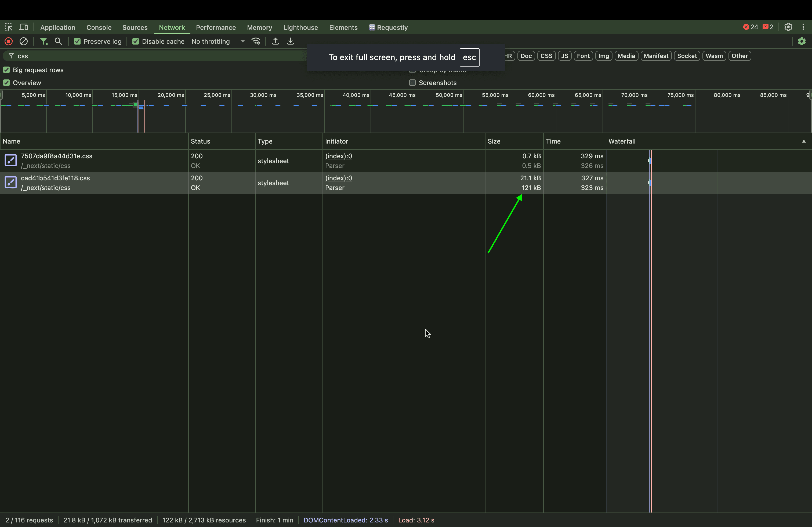Screen dimensions: 812x527
Task: Switch to the Performance tab
Action: pos(216,27)
